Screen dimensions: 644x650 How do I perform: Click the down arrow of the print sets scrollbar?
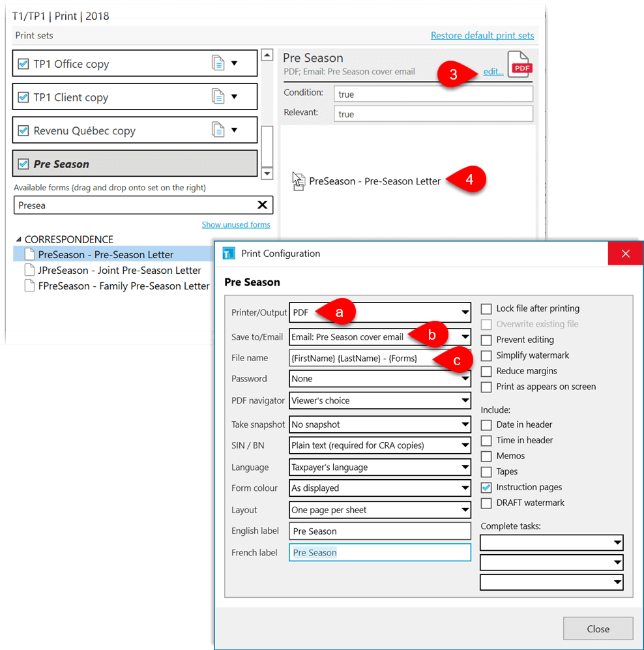tap(267, 173)
